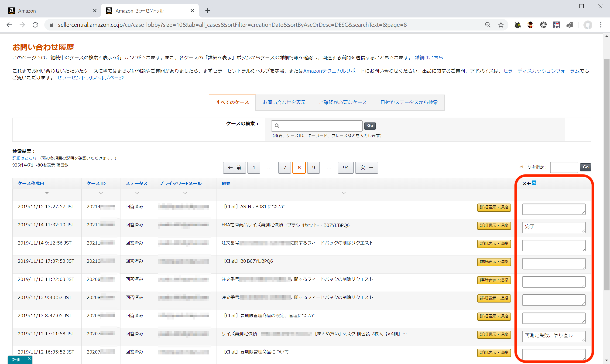Click the browser reload icon

(x=35, y=25)
